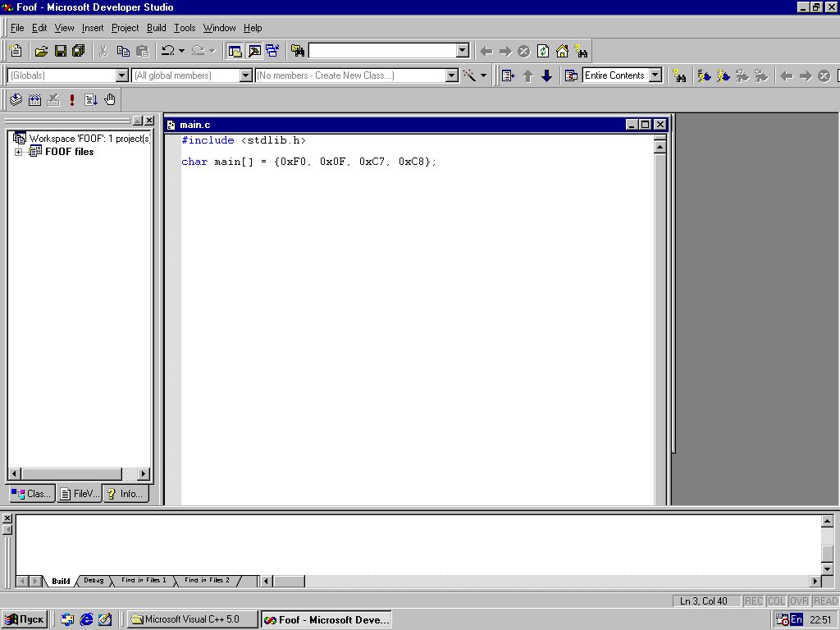Open the (All global members) filter dropdown
The height and width of the screenshot is (630, 840).
(x=246, y=75)
